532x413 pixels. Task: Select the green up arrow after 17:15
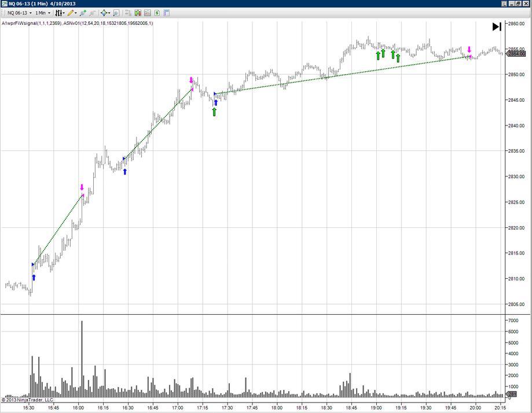[x=214, y=112]
